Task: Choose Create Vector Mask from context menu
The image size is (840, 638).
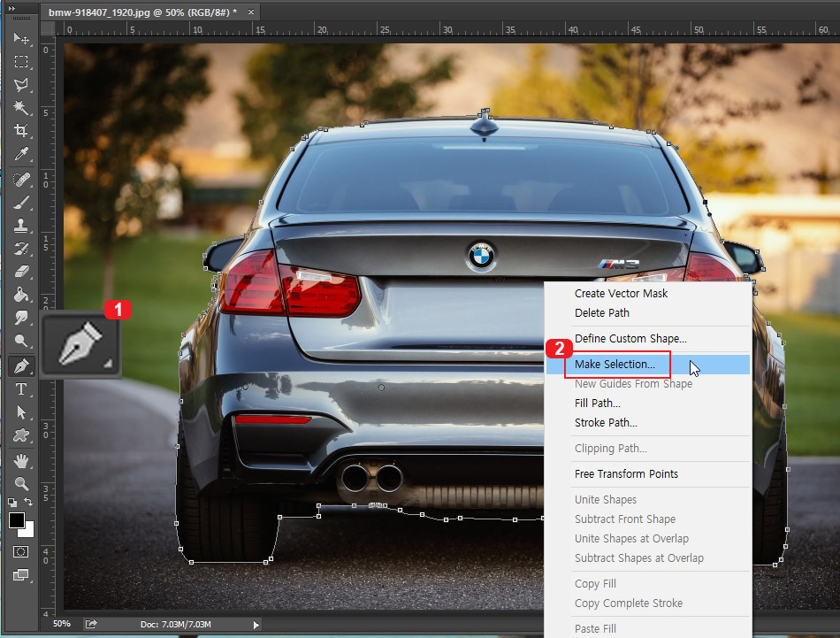Action: [x=647, y=293]
